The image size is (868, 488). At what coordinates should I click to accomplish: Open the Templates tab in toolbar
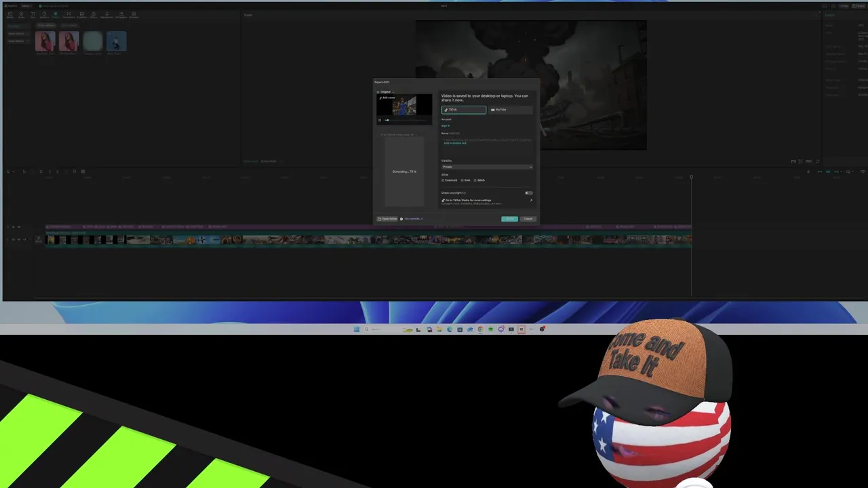(121, 14)
